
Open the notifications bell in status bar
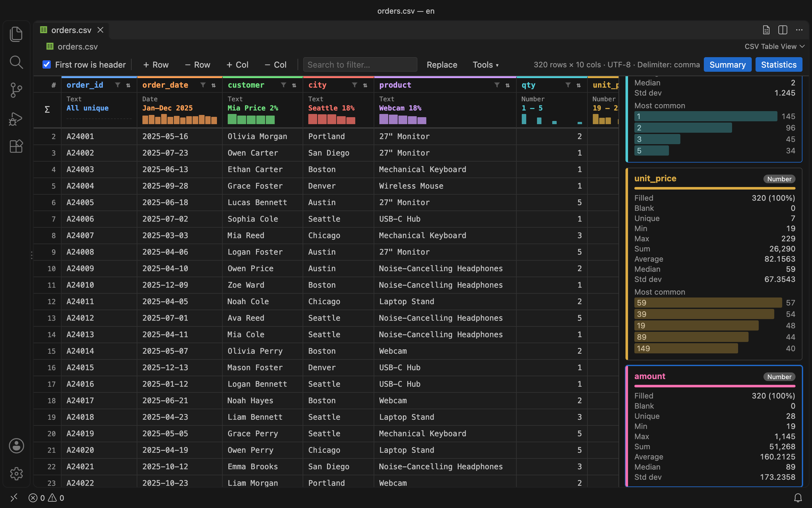point(798,498)
